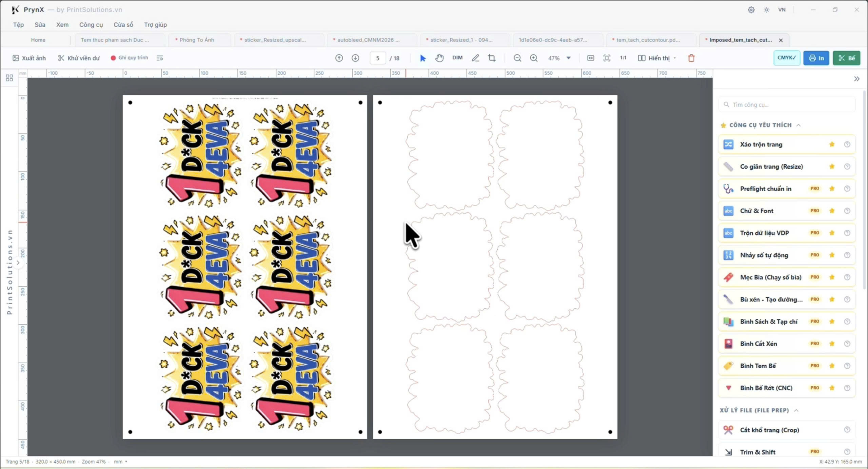Toggle Ghi quy trình recording

tap(129, 58)
